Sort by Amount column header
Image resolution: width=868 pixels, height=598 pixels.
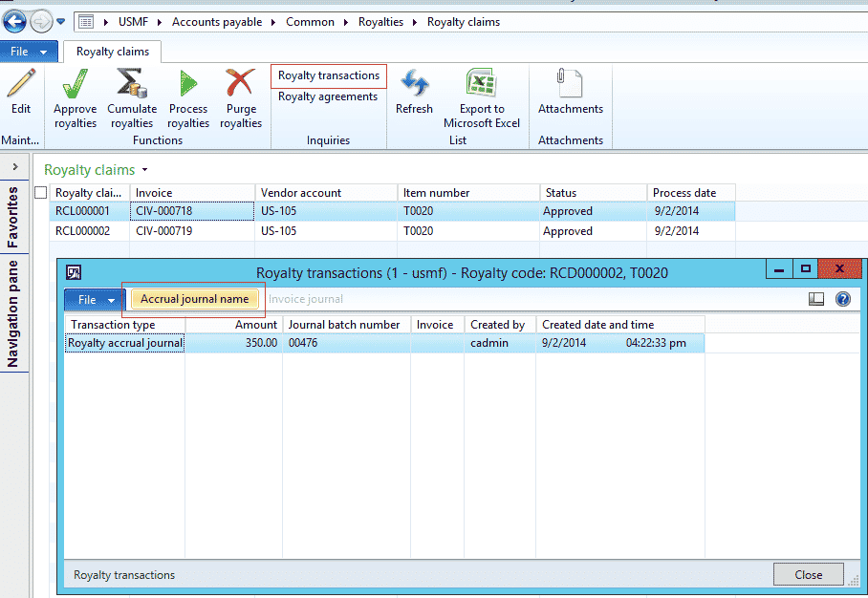pos(234,325)
